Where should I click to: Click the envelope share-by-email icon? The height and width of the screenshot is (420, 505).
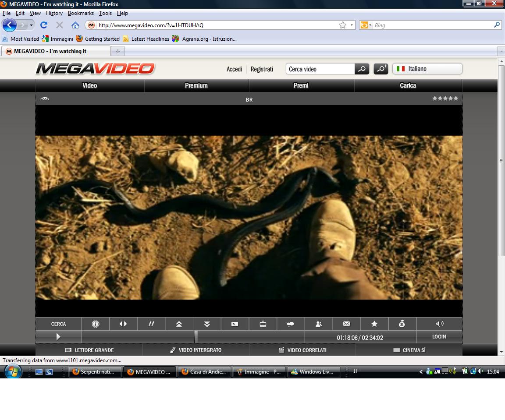[346, 324]
